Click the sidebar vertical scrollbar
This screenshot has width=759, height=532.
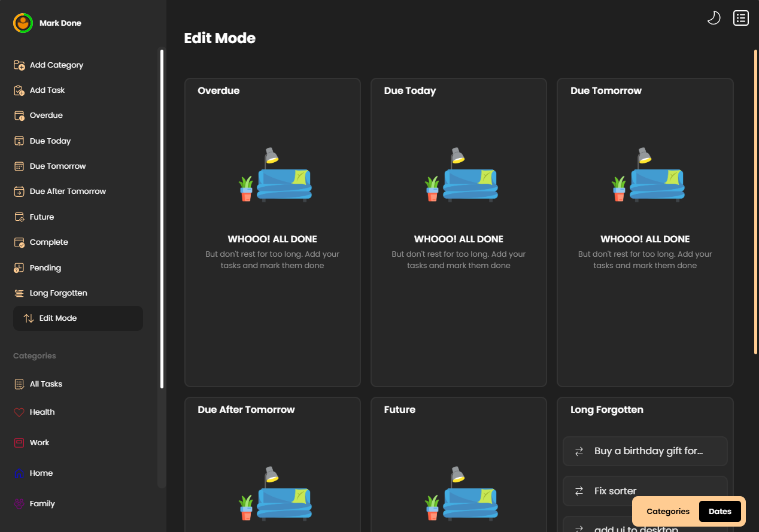[162, 220]
